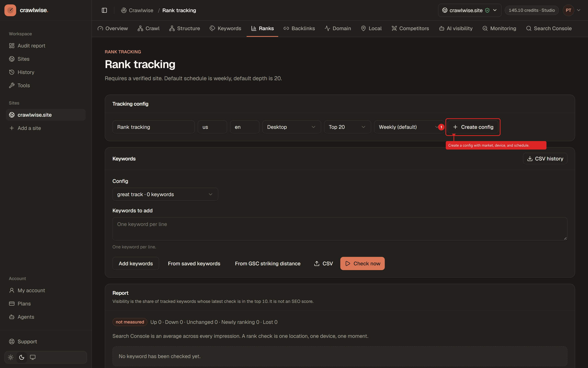The image size is (588, 368).
Task: Click the language field showing en
Action: (244, 127)
